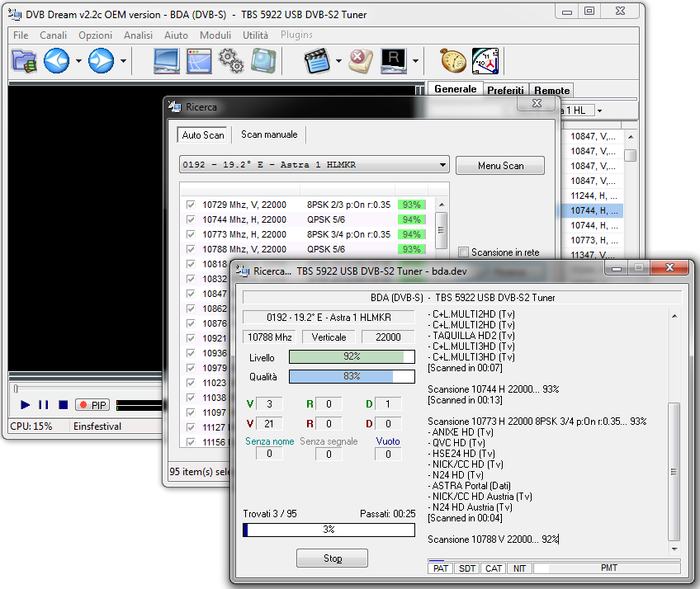
Task: Open the Canali menu
Action: tap(53, 35)
